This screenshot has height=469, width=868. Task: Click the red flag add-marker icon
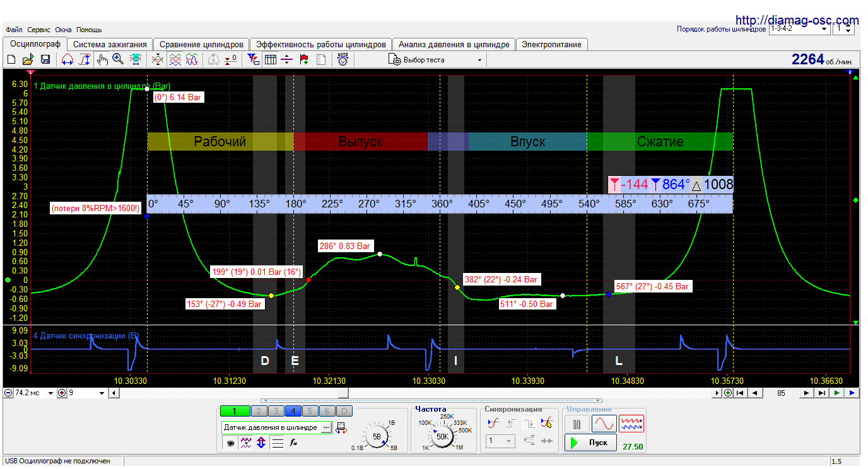[304, 59]
